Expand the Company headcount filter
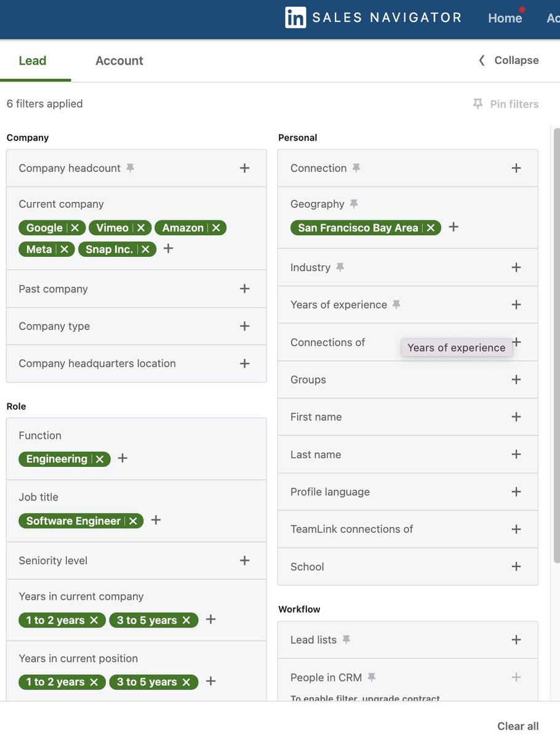Image resolution: width=560 pixels, height=739 pixels. [x=244, y=168]
